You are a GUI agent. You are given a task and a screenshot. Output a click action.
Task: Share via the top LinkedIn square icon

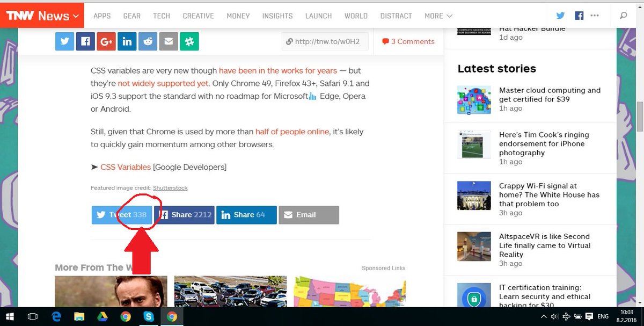(127, 41)
